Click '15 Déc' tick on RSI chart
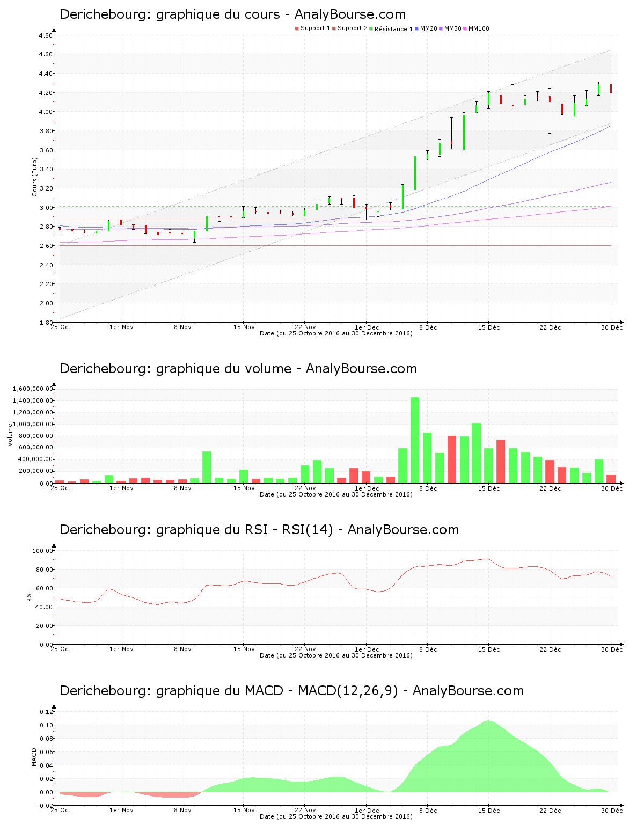Image resolution: width=644 pixels, height=832 pixels. pos(489,649)
